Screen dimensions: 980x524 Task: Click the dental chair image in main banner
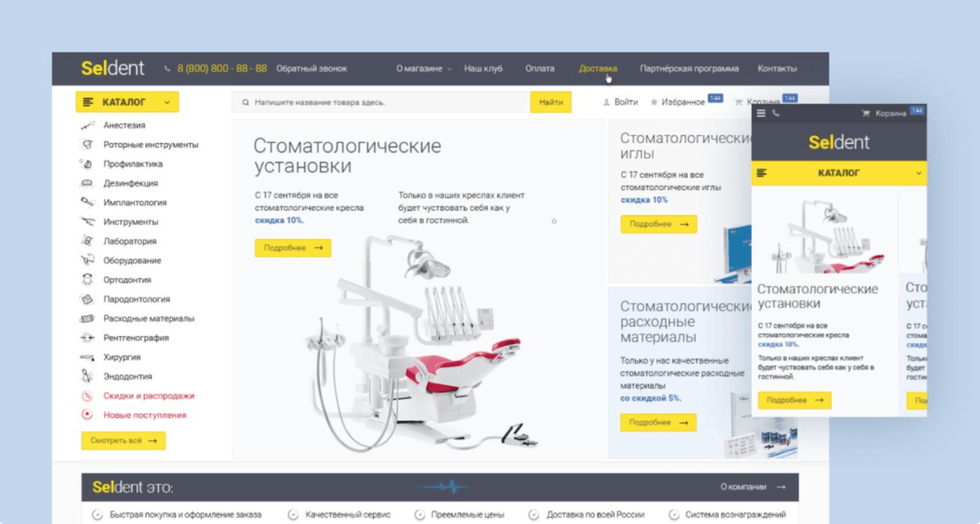tap(421, 343)
